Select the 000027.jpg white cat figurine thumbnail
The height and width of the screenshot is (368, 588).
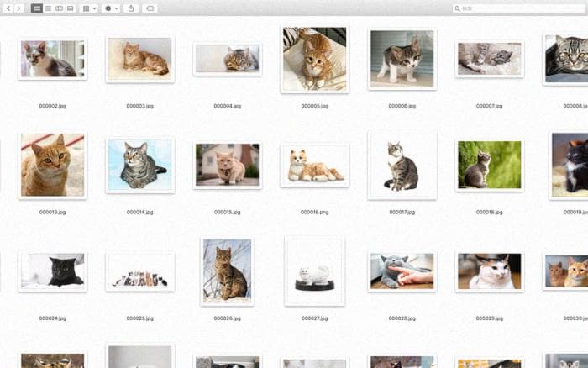315,271
